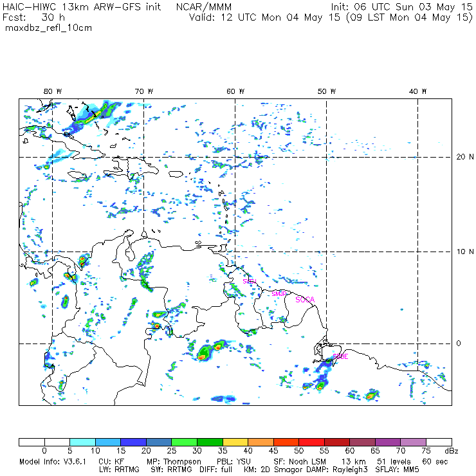Select the steel blue 20-25 dBz swatch

pos(159,442)
